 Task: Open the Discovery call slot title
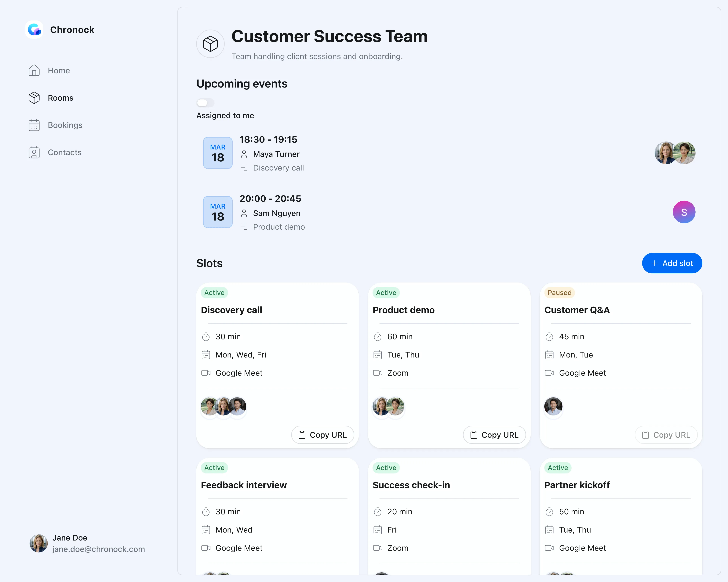(231, 310)
